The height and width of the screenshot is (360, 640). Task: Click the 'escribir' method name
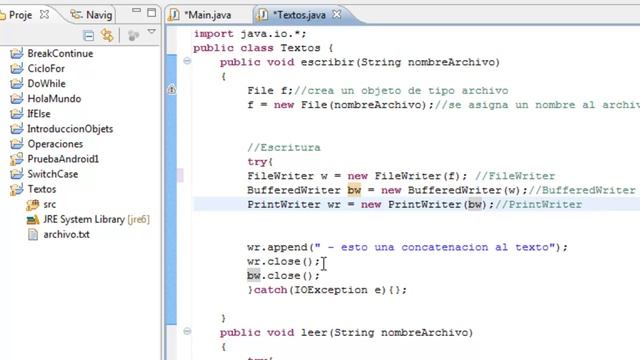(327, 62)
